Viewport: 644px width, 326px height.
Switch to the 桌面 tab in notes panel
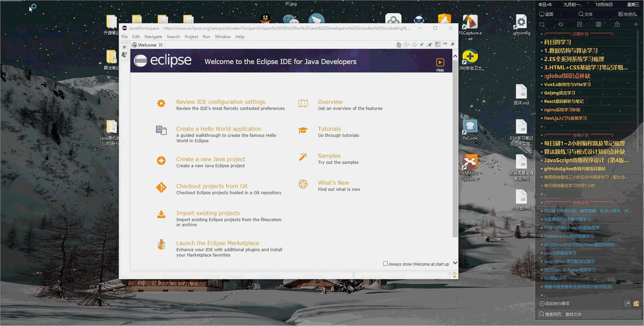(546, 14)
